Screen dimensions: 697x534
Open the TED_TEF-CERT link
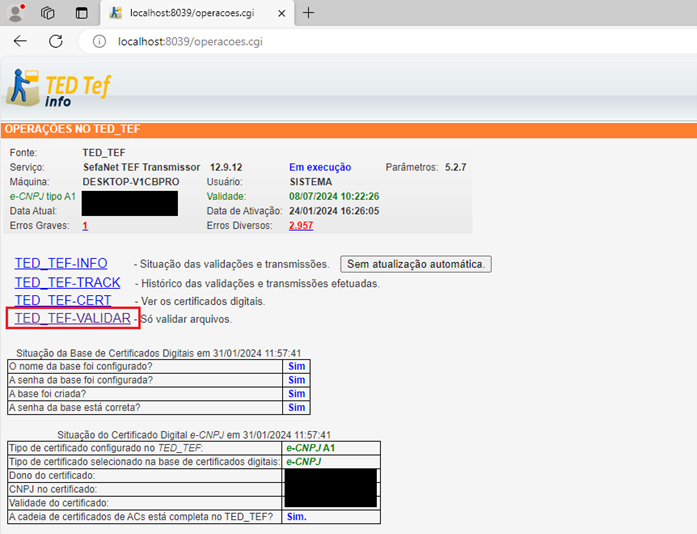[63, 300]
